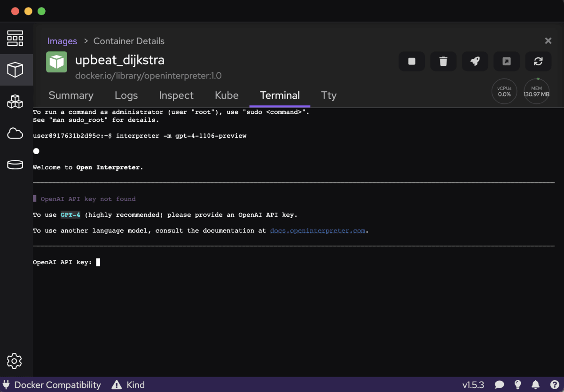Click the Docker Compatibility plug icon
The height and width of the screenshot is (392, 564).
click(7, 385)
